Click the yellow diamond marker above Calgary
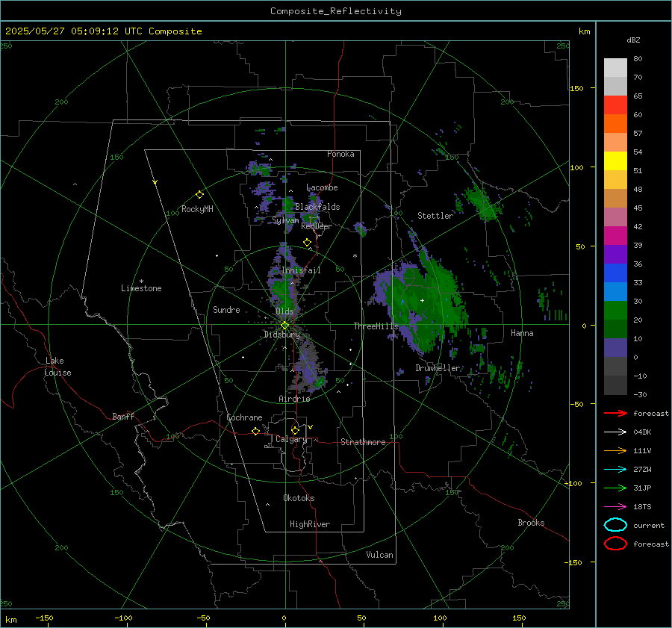 click(295, 430)
